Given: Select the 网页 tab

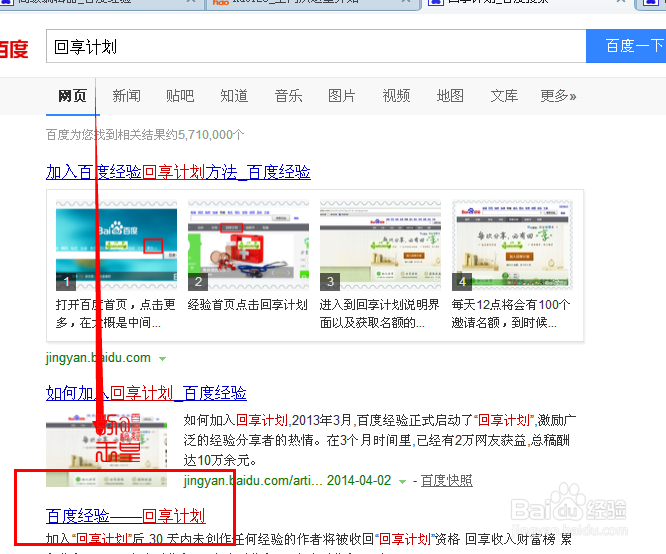Looking at the screenshot, I should pos(73,96).
